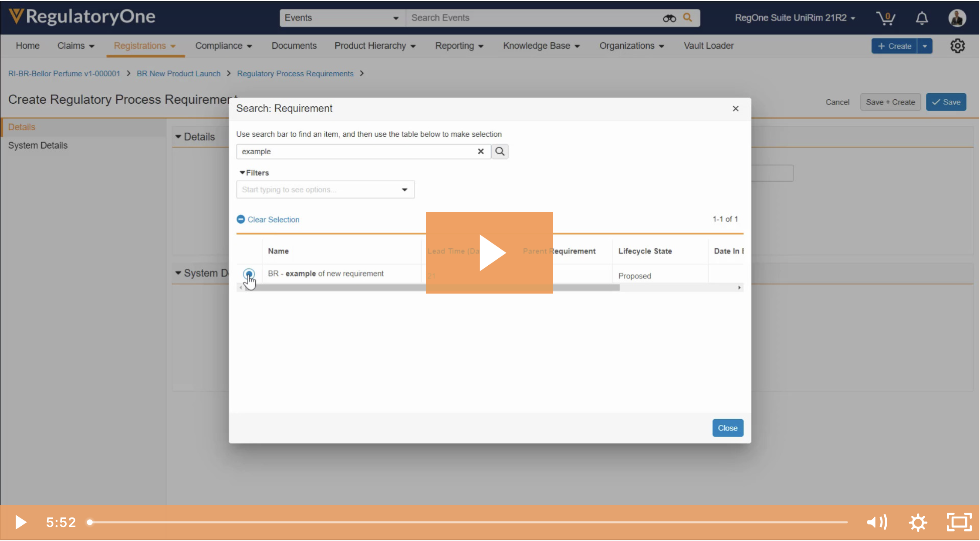Viewport: 980px width, 541px height.
Task: Navigate to BR New Product Launch breadcrumb
Action: tap(178, 73)
